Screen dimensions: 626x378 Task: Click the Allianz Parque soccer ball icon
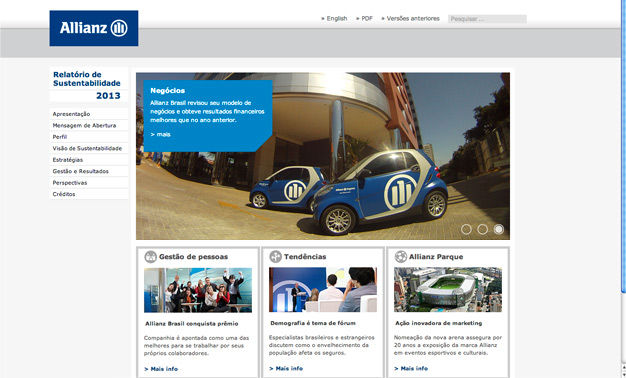click(400, 256)
